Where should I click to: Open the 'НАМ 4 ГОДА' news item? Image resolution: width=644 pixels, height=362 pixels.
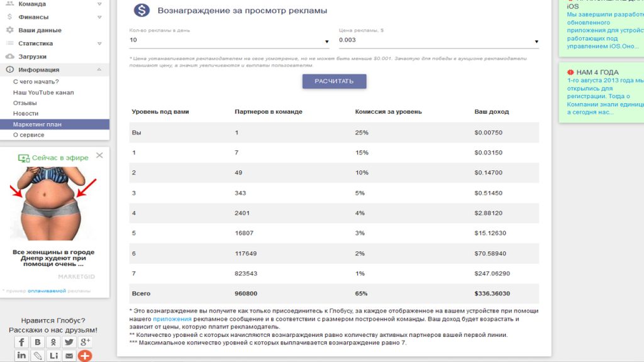(x=597, y=72)
